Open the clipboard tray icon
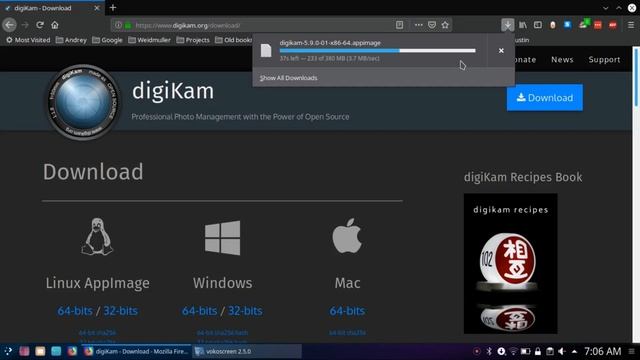Image resolution: width=640 pixels, height=360 pixels. pyautogui.click(x=550, y=351)
